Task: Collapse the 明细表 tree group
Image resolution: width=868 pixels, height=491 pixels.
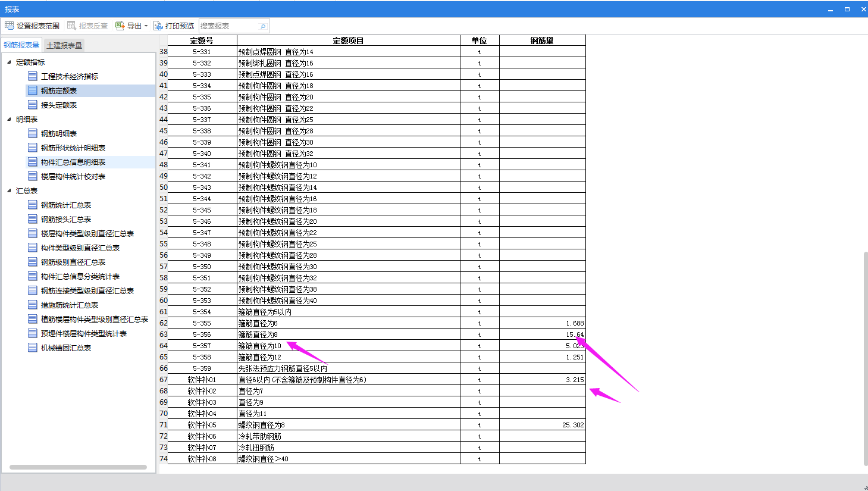Action: coord(9,119)
